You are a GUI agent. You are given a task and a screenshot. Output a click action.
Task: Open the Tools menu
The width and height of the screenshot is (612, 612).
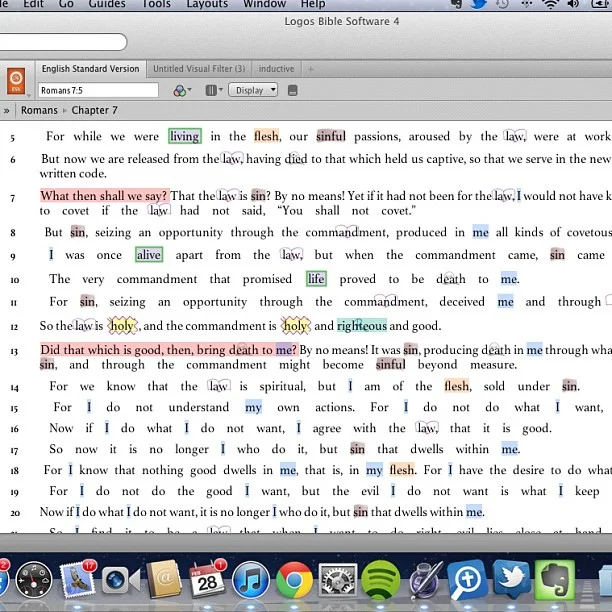point(157,4)
